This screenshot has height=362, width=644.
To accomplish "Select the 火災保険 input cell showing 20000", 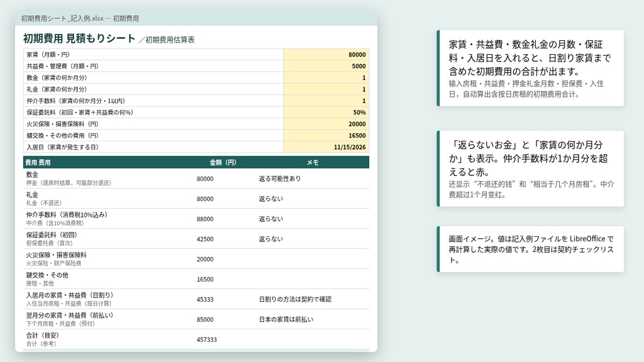I will pyautogui.click(x=326, y=124).
